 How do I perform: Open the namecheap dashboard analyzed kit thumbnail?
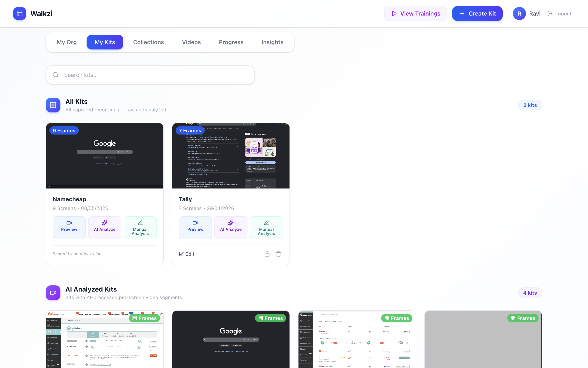pyautogui.click(x=105, y=339)
